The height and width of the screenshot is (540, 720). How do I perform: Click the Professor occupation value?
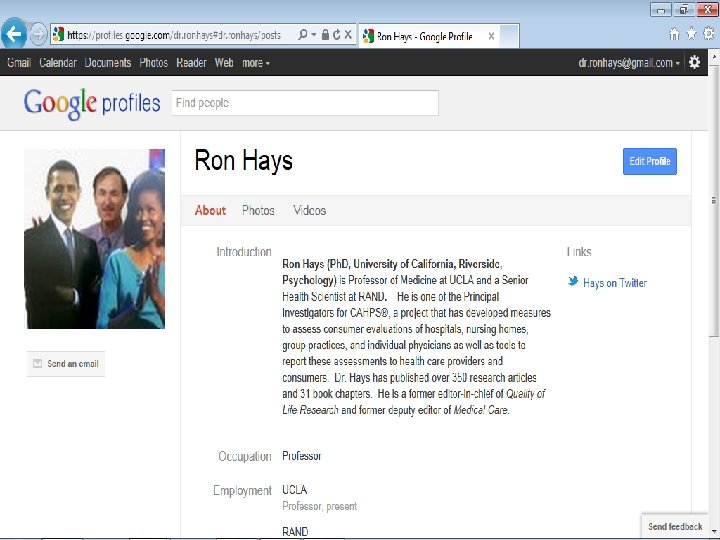click(x=302, y=456)
